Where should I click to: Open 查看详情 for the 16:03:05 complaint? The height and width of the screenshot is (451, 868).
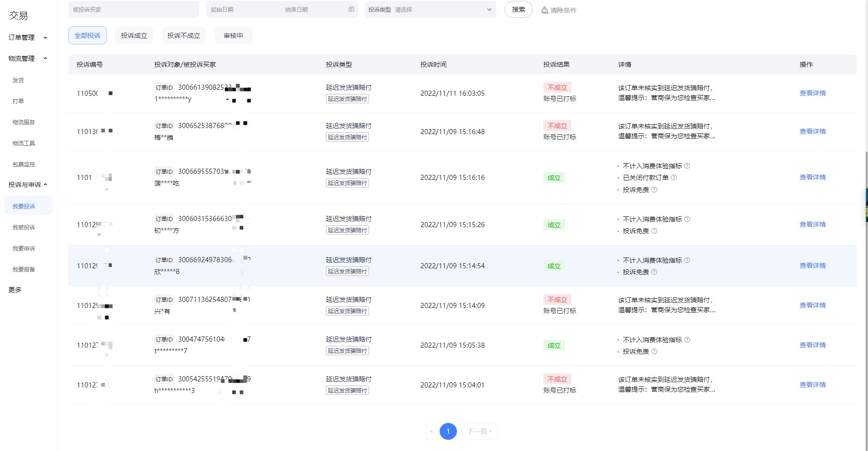[813, 93]
